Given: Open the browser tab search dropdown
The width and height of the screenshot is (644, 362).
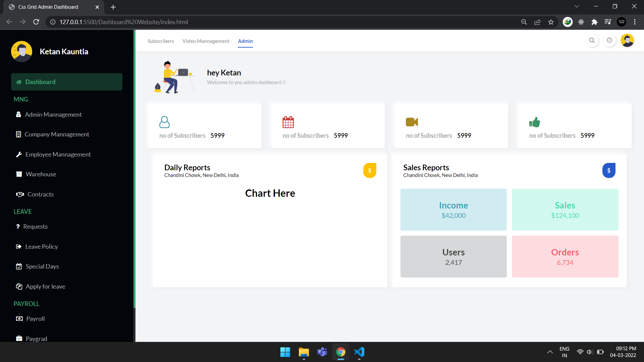Looking at the screenshot, I should [x=577, y=6].
